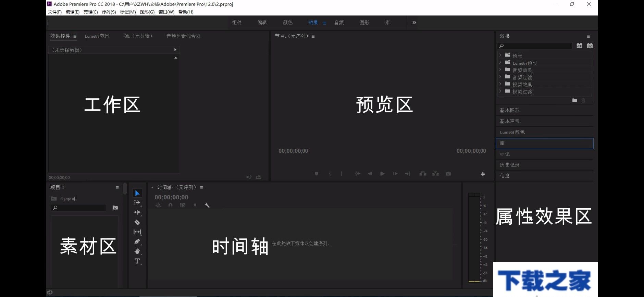
Task: Click new custom bin icon in Effects panel
Action: [574, 100]
